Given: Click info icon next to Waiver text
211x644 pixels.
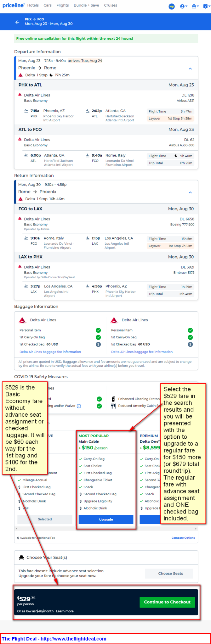Looking at the screenshot, I should coord(79,406).
